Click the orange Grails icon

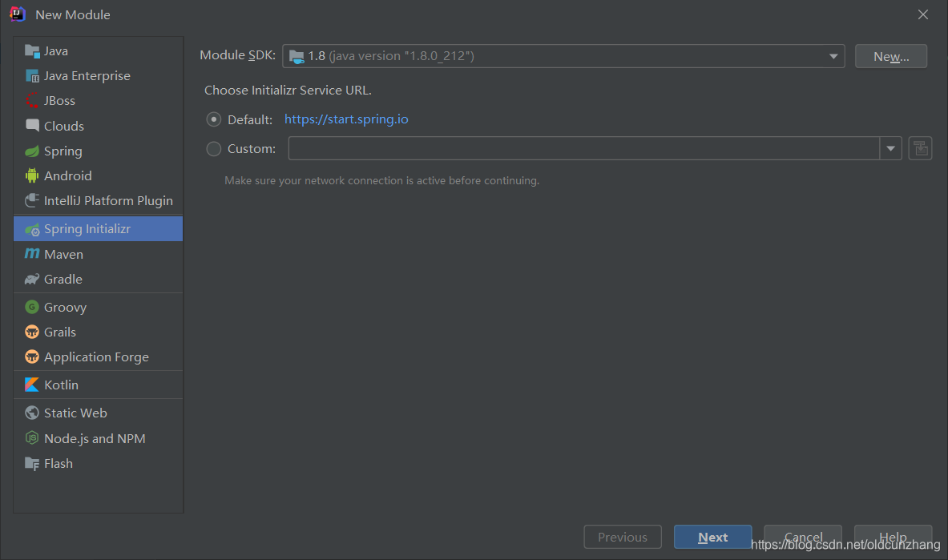coord(32,332)
